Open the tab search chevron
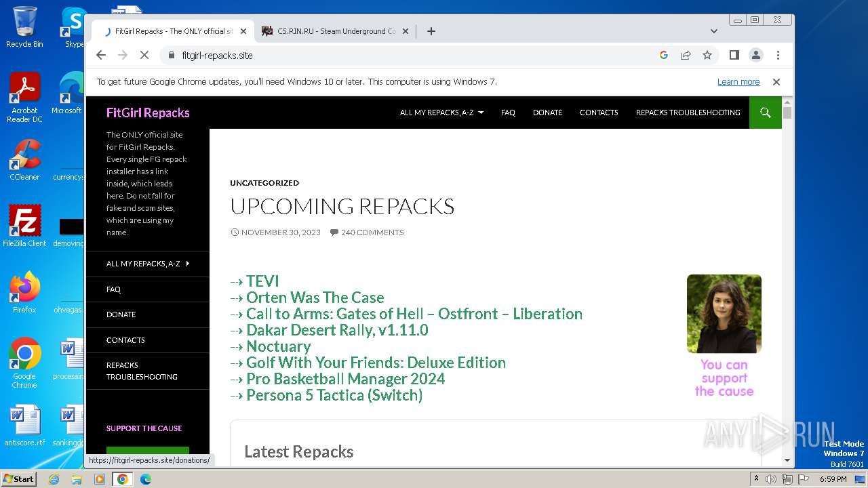 (713, 31)
